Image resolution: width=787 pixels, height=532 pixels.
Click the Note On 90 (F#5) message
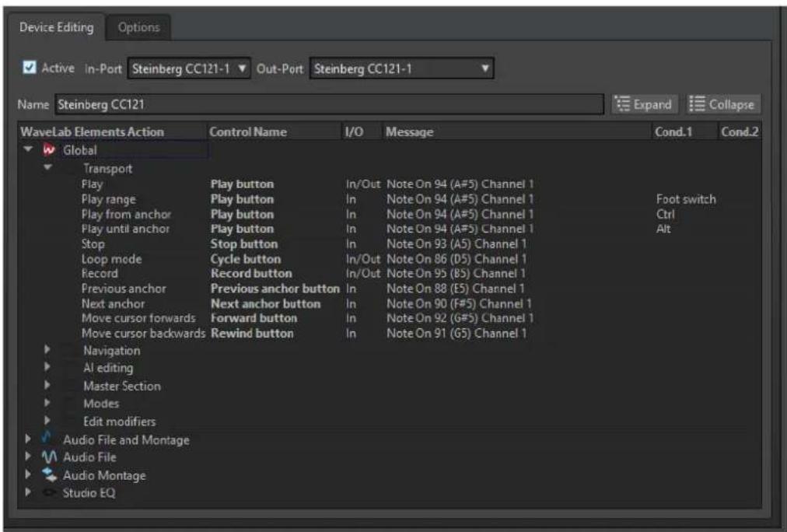(459, 303)
